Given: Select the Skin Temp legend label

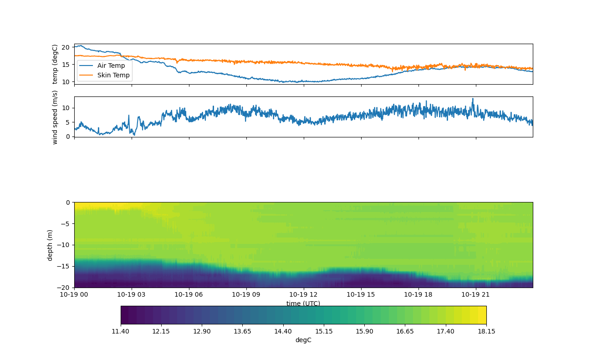Looking at the screenshot, I should [x=113, y=75].
